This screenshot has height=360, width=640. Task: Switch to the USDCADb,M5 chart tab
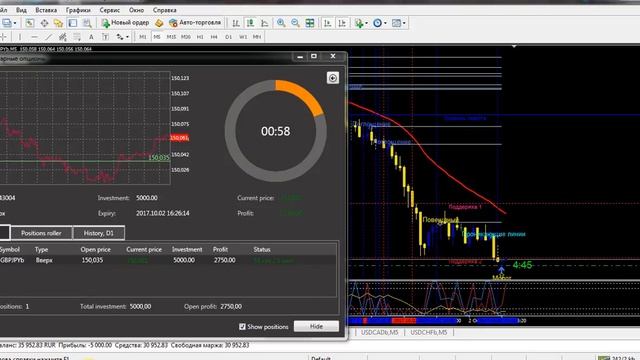click(380, 332)
